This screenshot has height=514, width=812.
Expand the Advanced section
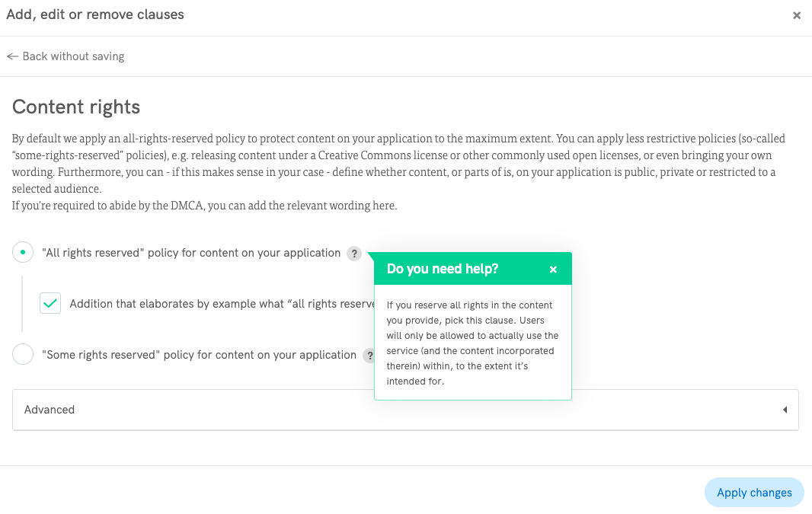coord(405,410)
